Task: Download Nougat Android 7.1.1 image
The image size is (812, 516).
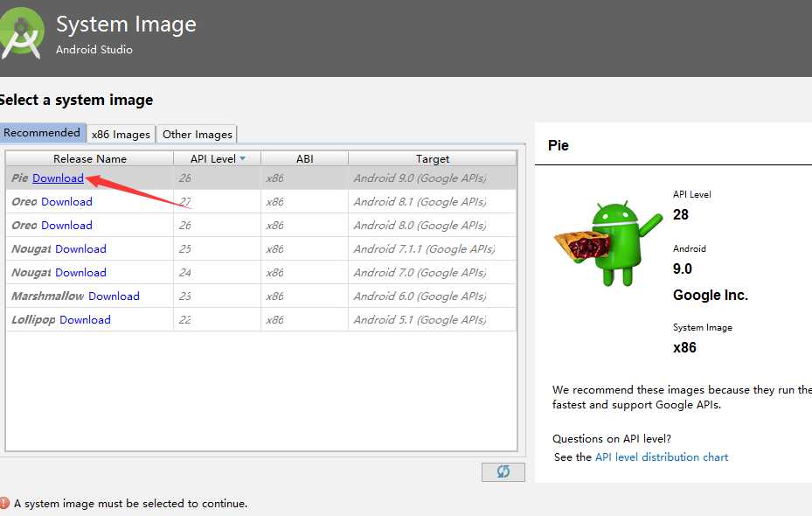Action: [80, 248]
